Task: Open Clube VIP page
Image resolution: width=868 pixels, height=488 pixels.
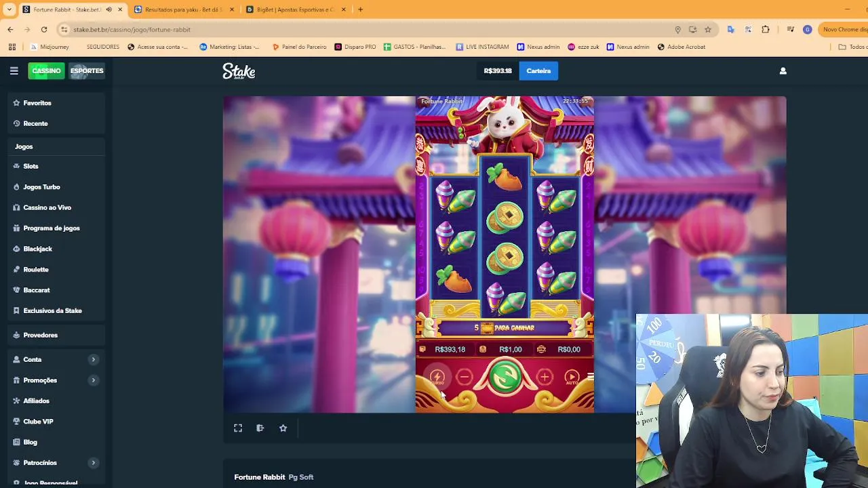Action: click(x=56, y=422)
